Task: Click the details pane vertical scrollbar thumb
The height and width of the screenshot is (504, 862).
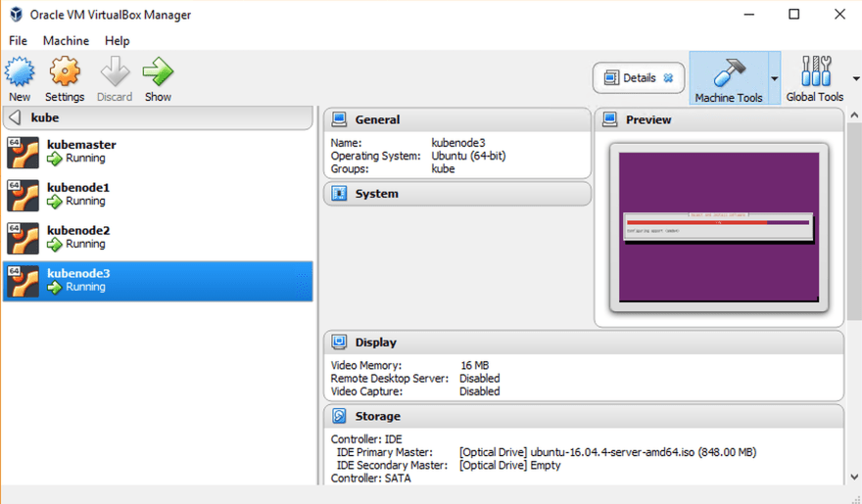Action: click(x=854, y=222)
